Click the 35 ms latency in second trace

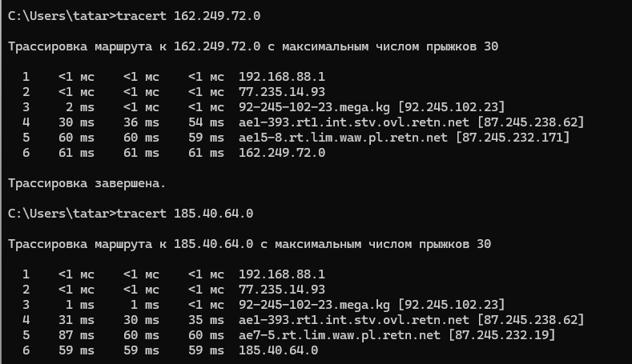[206, 320]
